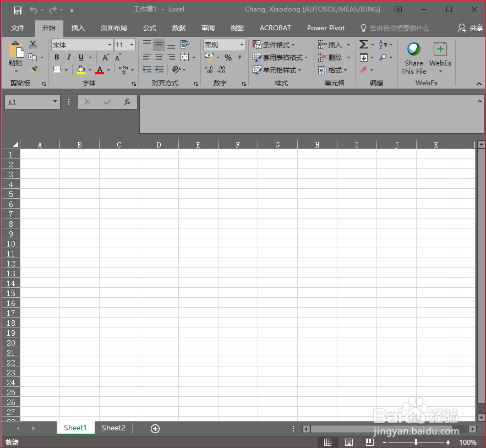The height and width of the screenshot is (448, 486).
Task: Toggle merge and center cells
Action: (185, 57)
